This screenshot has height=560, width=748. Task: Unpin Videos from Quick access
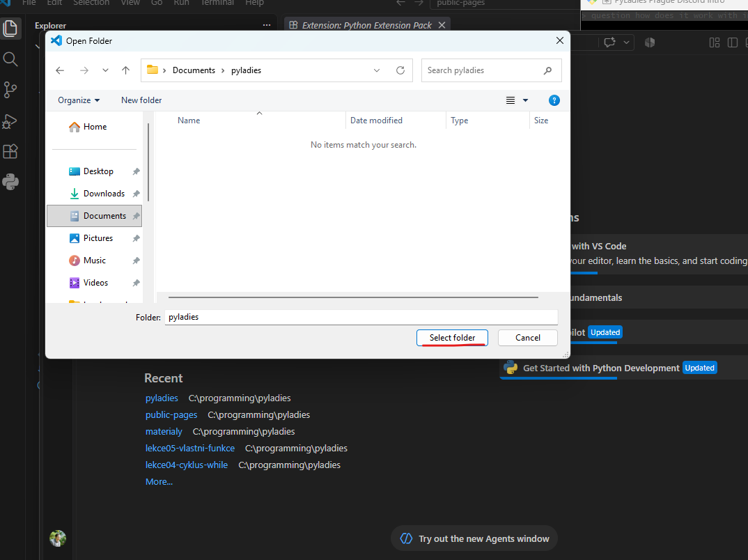(136, 283)
